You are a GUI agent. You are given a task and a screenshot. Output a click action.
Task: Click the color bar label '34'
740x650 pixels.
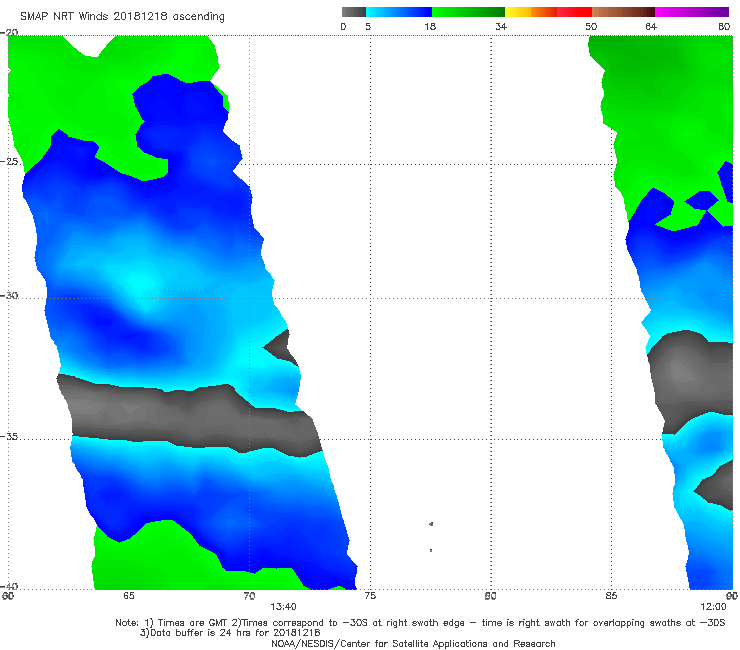point(501,27)
